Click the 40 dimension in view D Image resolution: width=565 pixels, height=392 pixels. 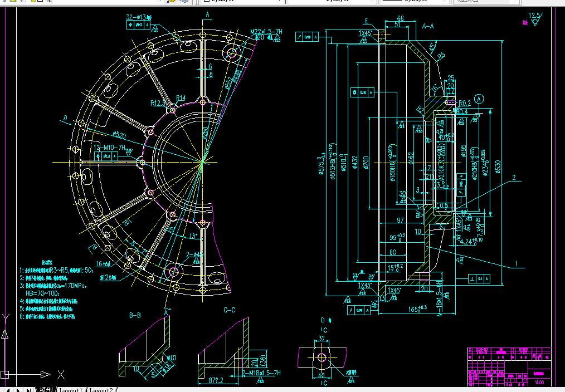click(x=322, y=375)
